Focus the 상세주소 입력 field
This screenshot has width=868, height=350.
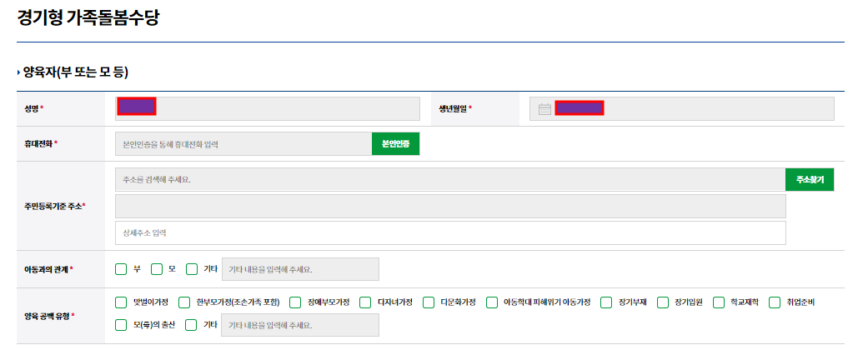coord(450,232)
